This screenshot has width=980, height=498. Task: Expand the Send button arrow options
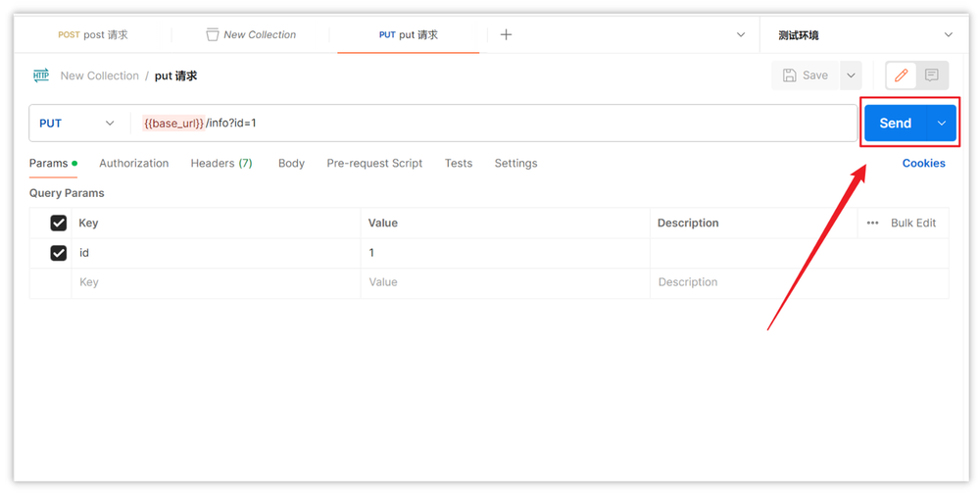pyautogui.click(x=942, y=124)
